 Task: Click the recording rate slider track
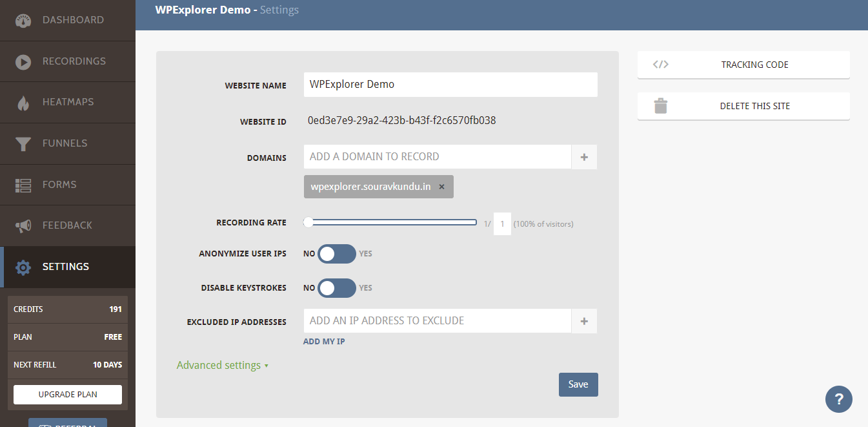pyautogui.click(x=390, y=222)
